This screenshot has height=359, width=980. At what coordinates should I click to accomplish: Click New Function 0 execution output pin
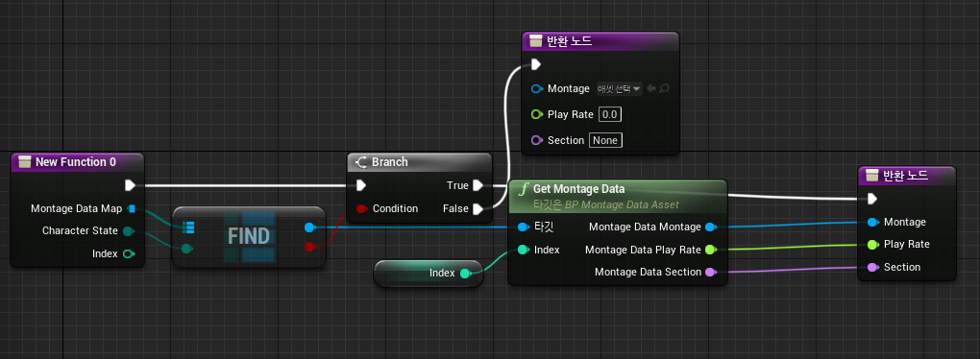point(130,185)
